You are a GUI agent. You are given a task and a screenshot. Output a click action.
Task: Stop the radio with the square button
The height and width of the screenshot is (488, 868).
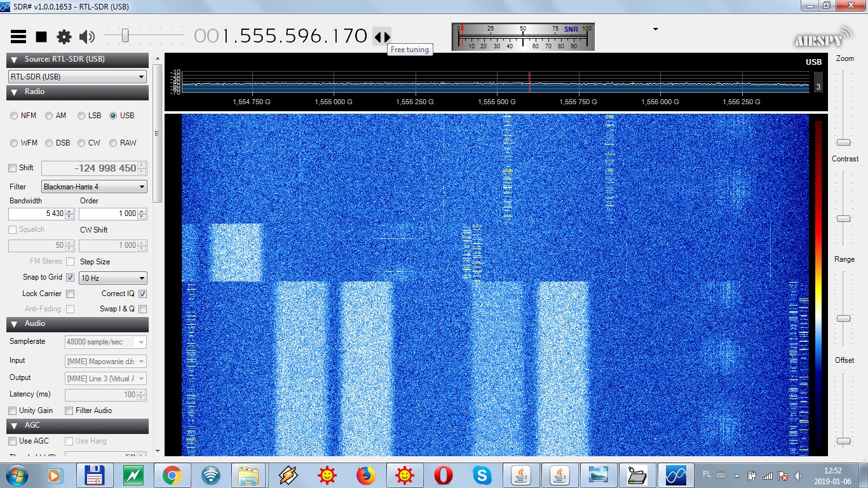(x=41, y=37)
